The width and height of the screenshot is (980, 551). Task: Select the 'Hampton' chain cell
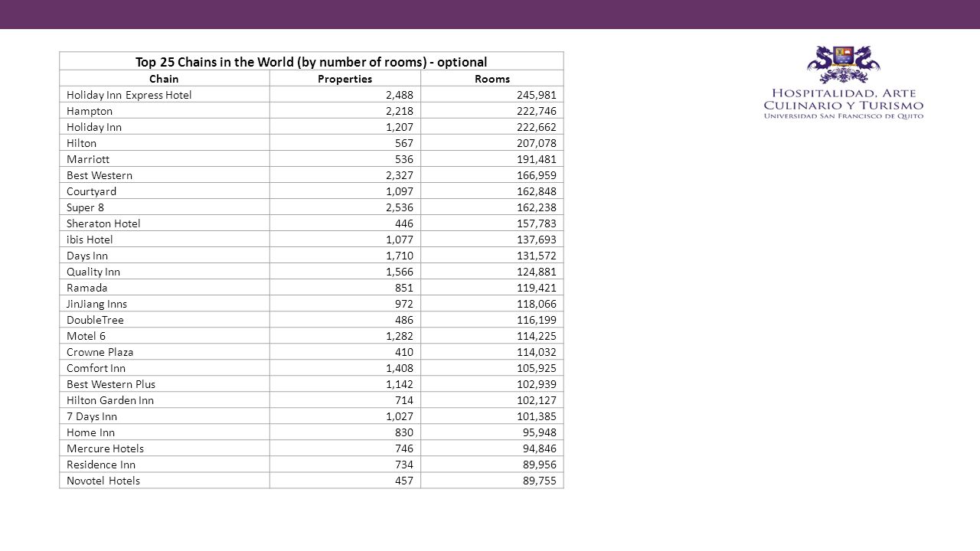point(165,111)
